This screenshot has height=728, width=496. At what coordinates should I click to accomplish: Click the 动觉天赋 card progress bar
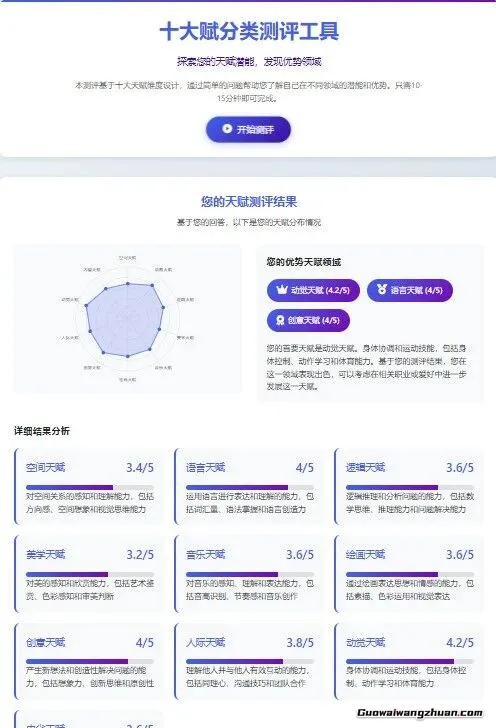tap(410, 661)
